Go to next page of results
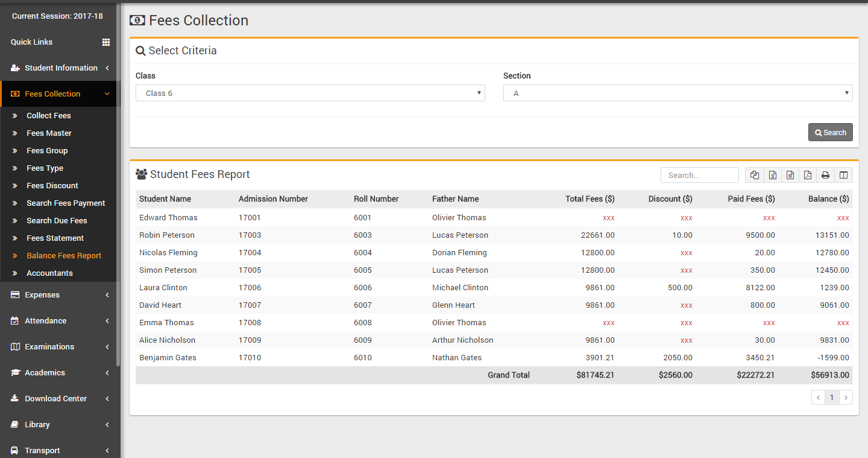 846,397
